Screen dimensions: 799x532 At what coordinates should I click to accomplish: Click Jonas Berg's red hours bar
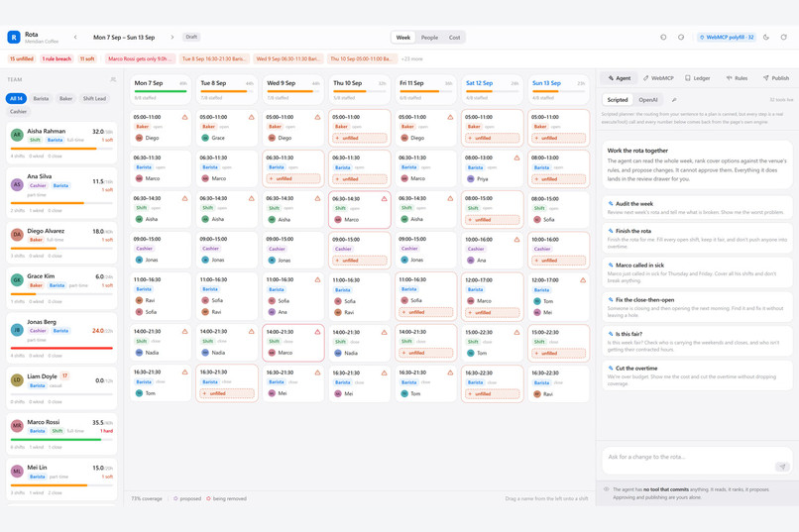pyautogui.click(x=61, y=348)
